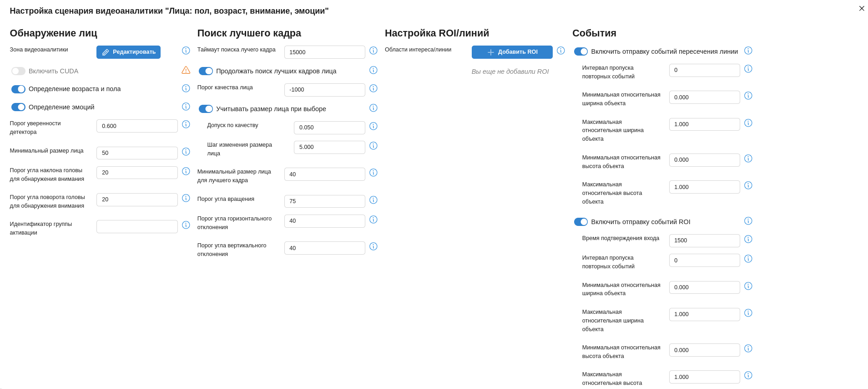Toggle Продолжать поиск лучших кадров лица
868x389 pixels.
pos(206,71)
